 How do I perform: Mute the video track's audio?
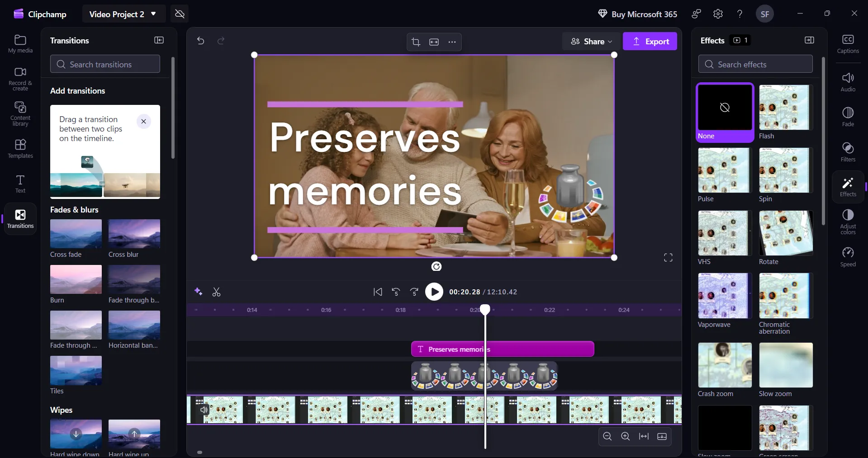coord(204,410)
